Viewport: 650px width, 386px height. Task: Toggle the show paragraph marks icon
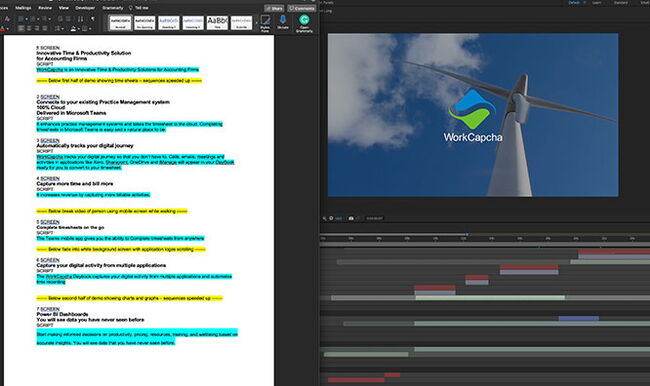tap(92, 19)
